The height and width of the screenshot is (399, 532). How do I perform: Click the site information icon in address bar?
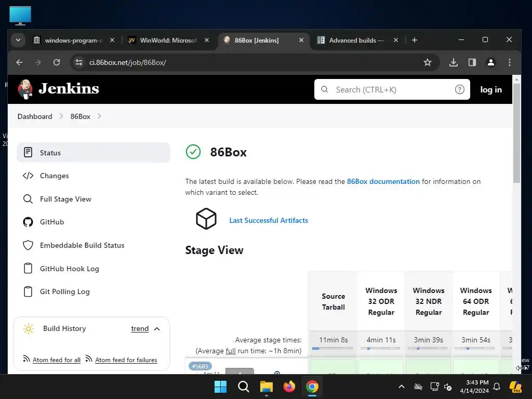click(79, 62)
